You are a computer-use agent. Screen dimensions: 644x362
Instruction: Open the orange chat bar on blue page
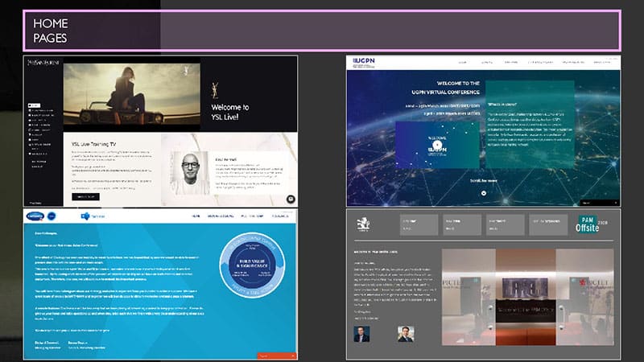(x=278, y=355)
